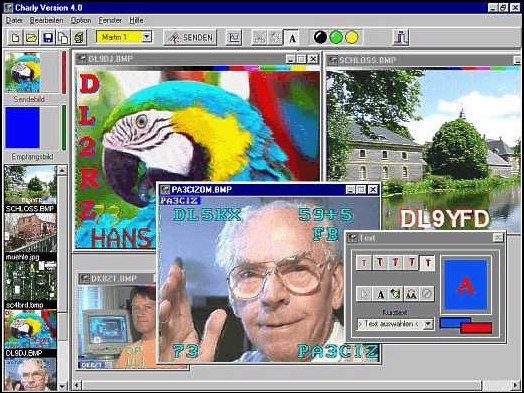Minimize the PA3CIZOM.BMP window
Viewport: 524px width, 393px height.
350,190
